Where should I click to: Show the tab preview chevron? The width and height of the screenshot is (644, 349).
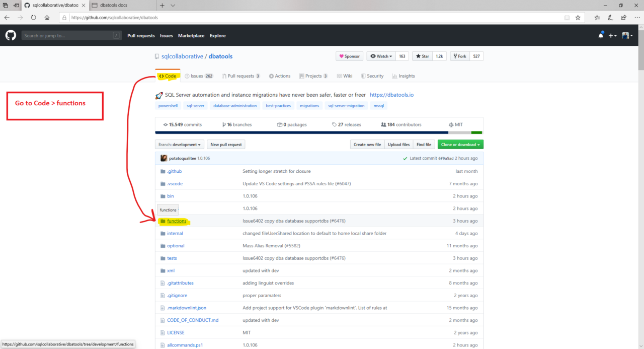173,5
